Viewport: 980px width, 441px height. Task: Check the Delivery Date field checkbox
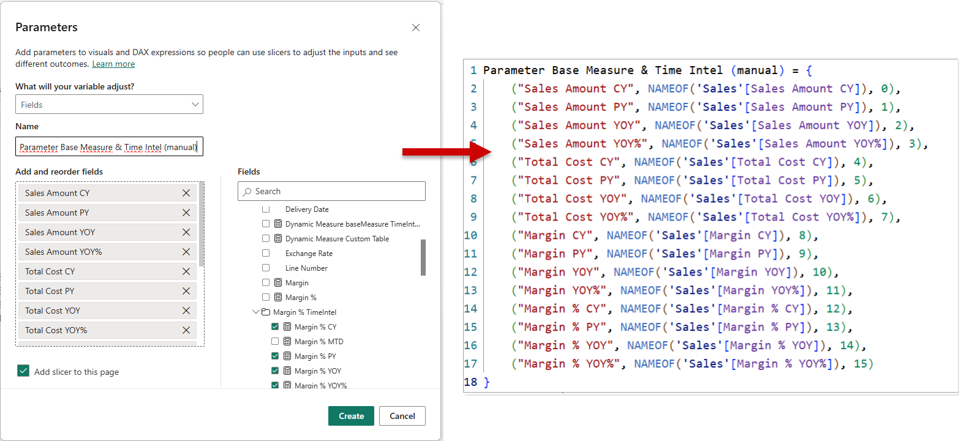266,209
